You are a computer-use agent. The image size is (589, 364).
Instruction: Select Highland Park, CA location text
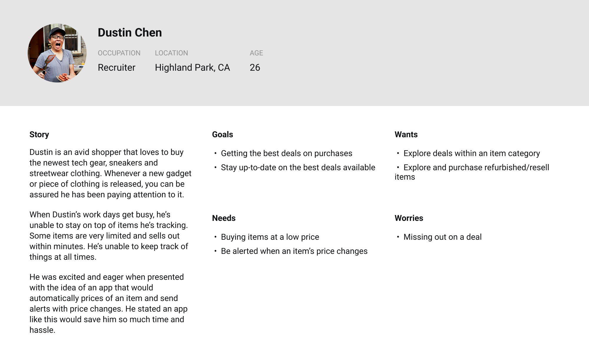[x=192, y=68]
